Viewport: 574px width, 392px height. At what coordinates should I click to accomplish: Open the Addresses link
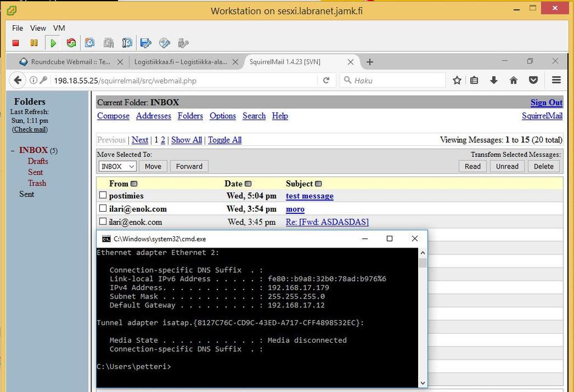pos(154,116)
